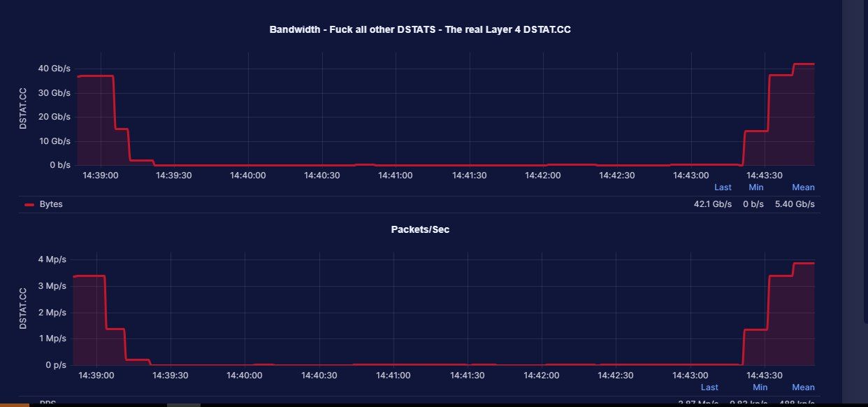Click 14:43:00 on the Packets/Sec time axis

pos(690,376)
